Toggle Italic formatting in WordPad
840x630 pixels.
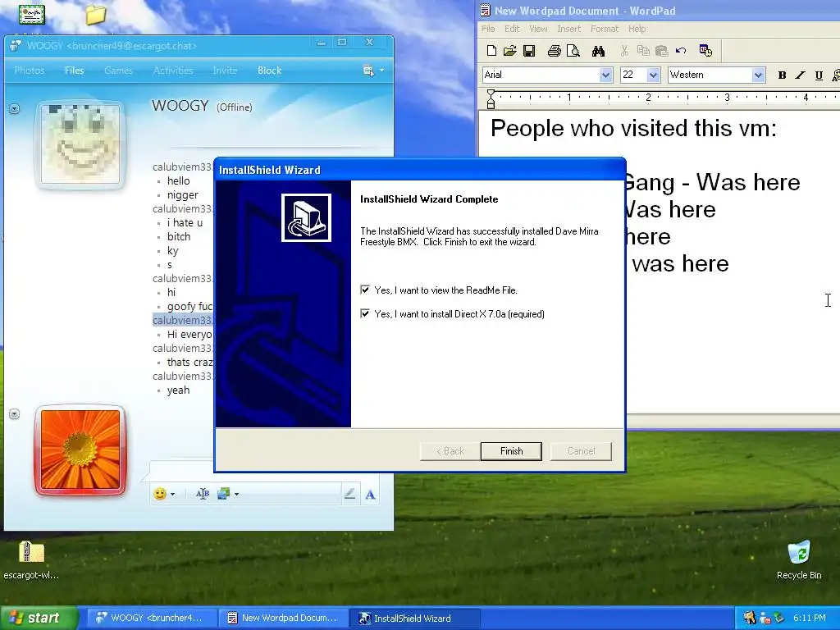click(800, 75)
